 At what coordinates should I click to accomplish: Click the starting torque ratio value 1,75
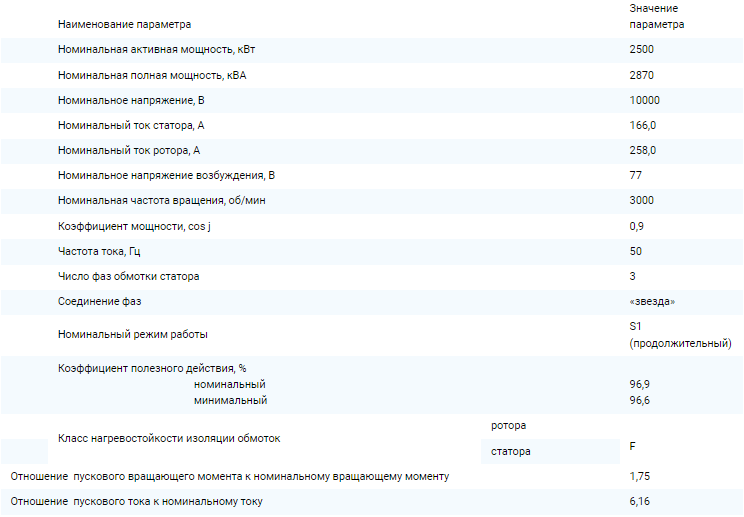pyautogui.click(x=640, y=476)
